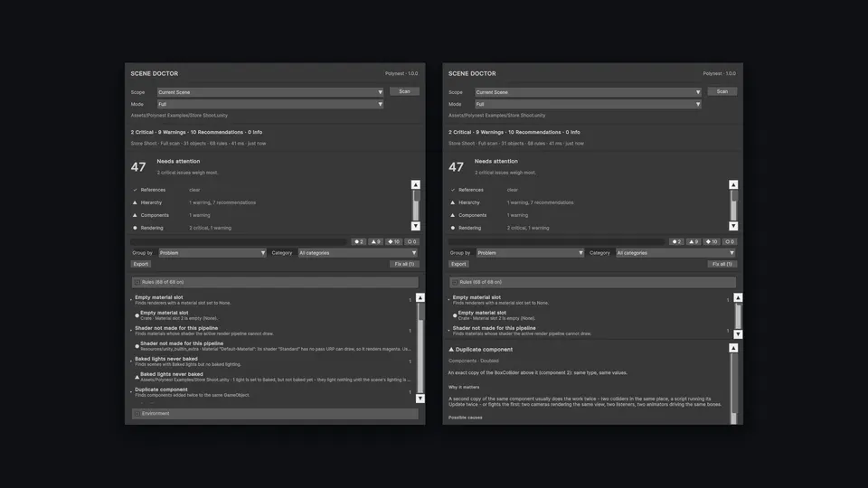868x488 pixels.
Task: Collapse Baked lights never baked group
Action: [131, 361]
